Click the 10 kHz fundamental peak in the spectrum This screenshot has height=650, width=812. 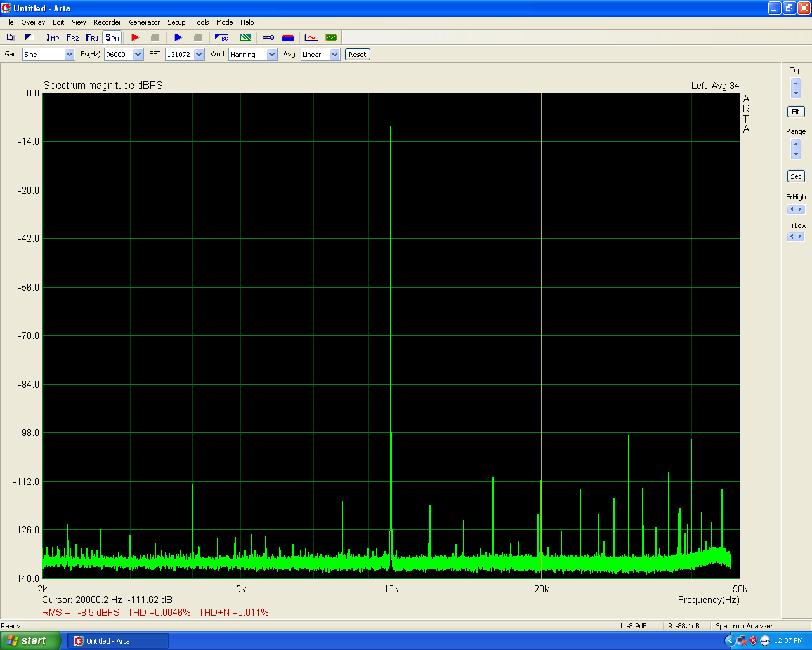(391, 126)
